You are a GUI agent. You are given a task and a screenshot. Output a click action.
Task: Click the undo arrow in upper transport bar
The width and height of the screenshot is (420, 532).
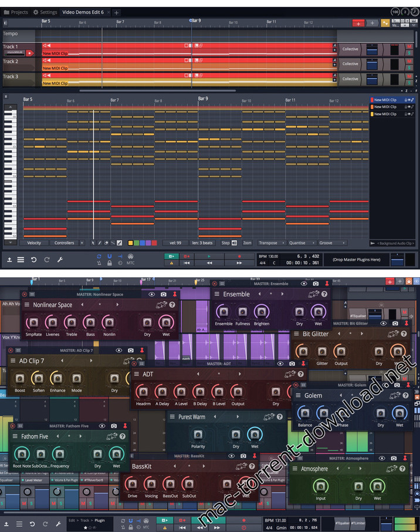pyautogui.click(x=33, y=259)
